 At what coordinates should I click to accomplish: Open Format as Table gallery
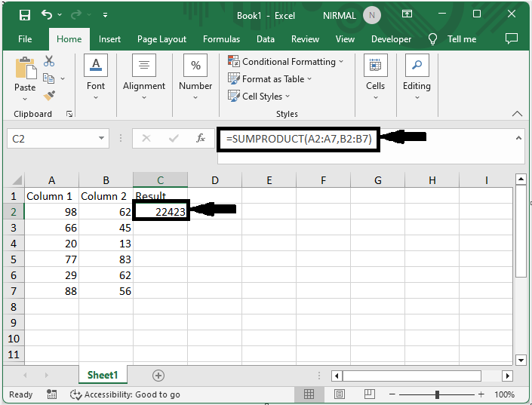tap(269, 78)
